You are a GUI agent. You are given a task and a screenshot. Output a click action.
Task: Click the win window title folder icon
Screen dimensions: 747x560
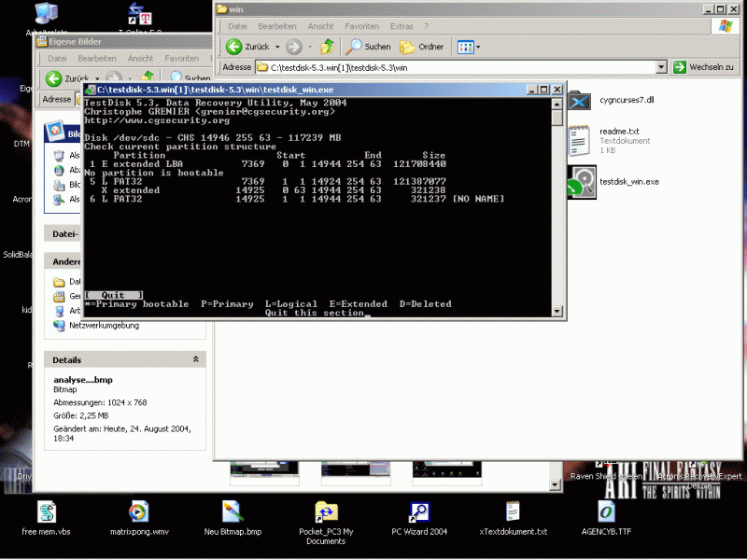tap(222, 9)
